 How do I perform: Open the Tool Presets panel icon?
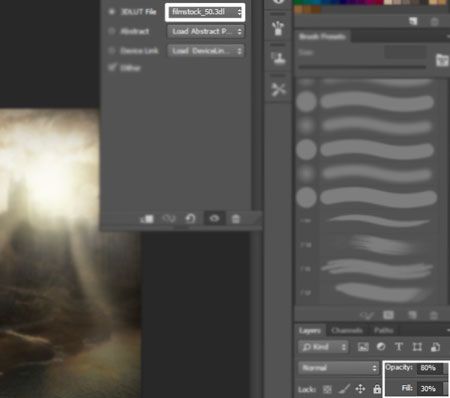278,89
